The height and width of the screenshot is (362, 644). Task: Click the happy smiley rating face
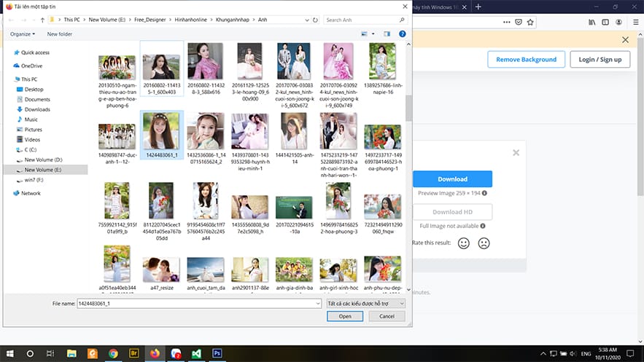463,243
